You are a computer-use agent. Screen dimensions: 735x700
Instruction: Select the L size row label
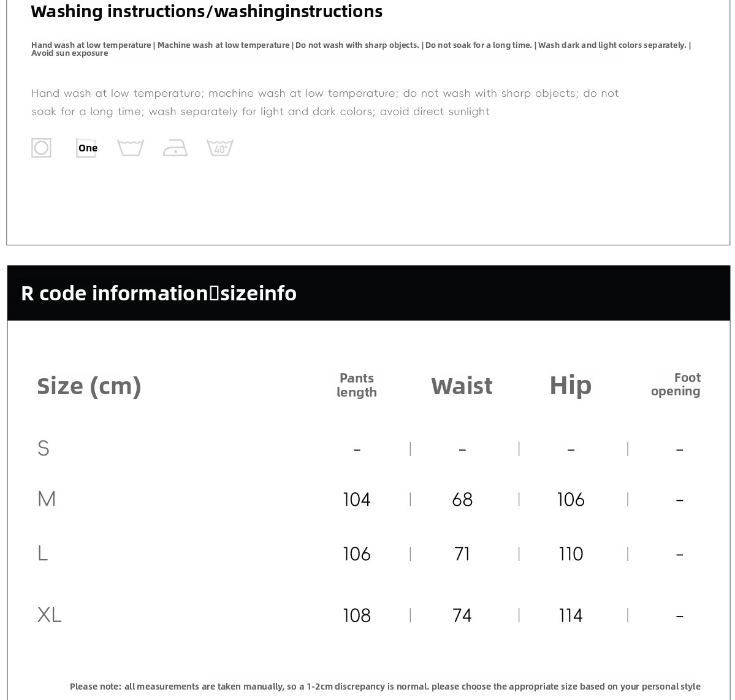pos(42,554)
